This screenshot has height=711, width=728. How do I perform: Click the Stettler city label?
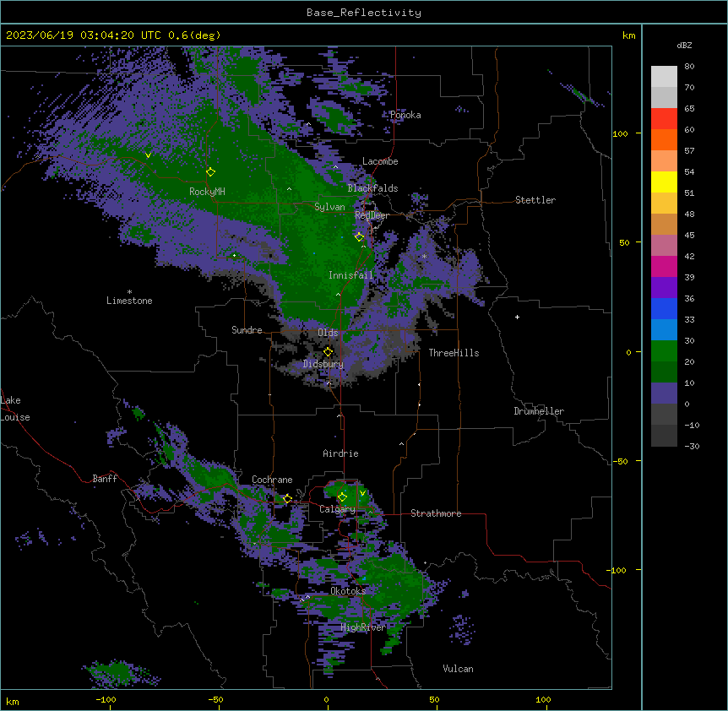(535, 200)
